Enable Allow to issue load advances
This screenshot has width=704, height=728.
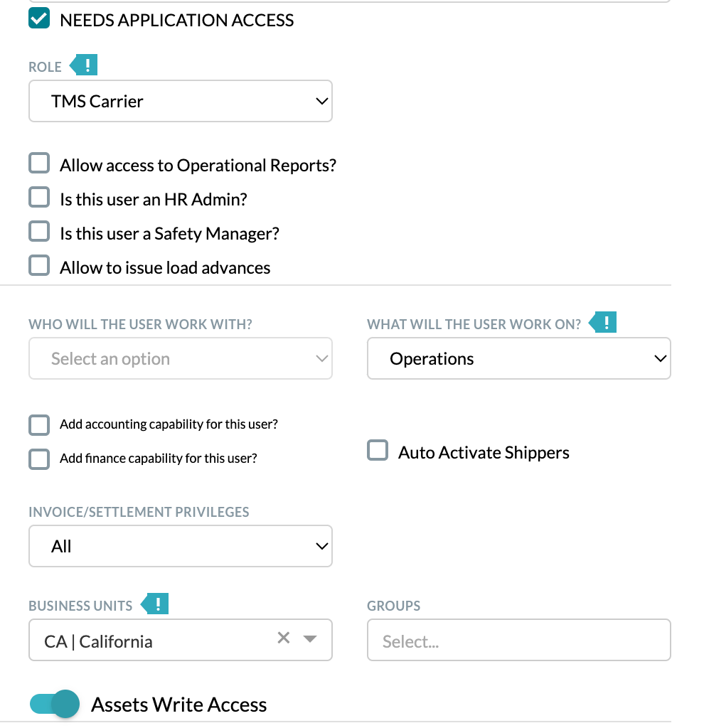(39, 266)
